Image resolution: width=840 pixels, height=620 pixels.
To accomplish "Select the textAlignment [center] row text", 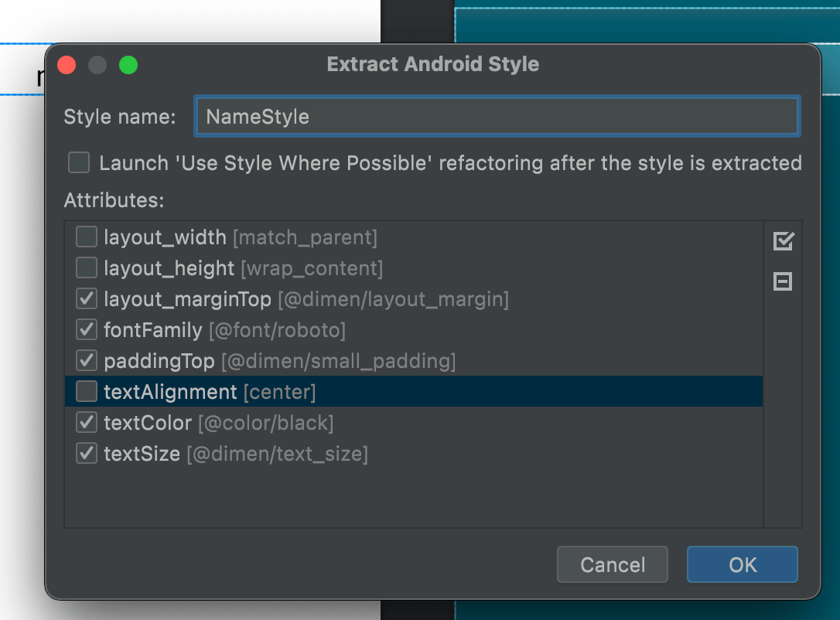I will tap(210, 392).
